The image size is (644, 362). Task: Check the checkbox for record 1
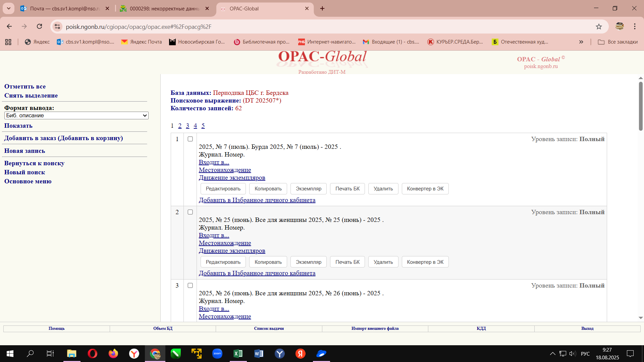pos(190,139)
